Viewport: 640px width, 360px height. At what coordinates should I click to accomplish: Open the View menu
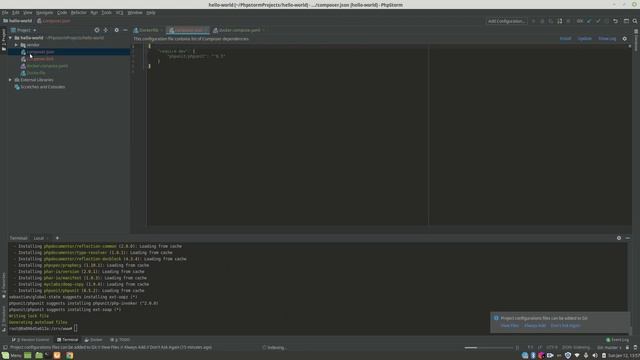tap(27, 13)
